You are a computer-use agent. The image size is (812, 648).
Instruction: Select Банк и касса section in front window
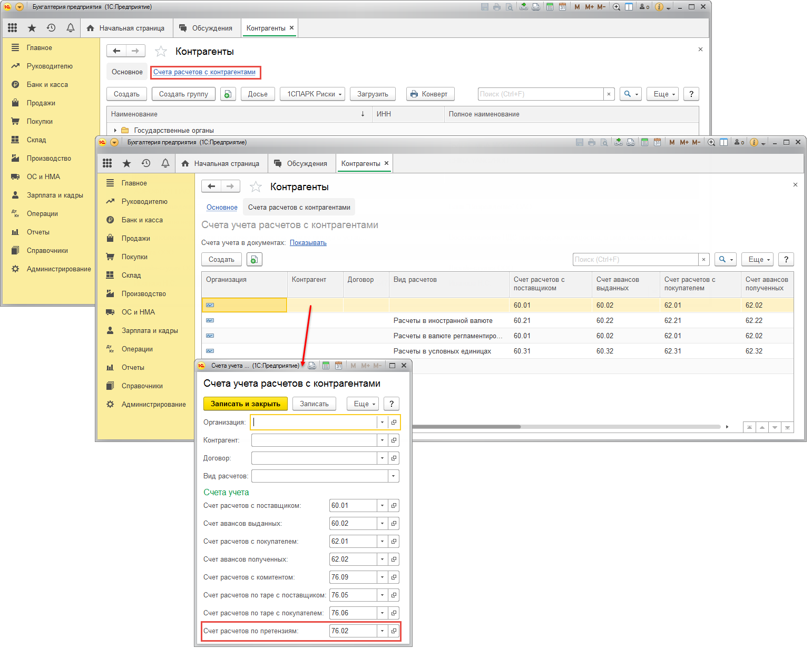coord(142,220)
